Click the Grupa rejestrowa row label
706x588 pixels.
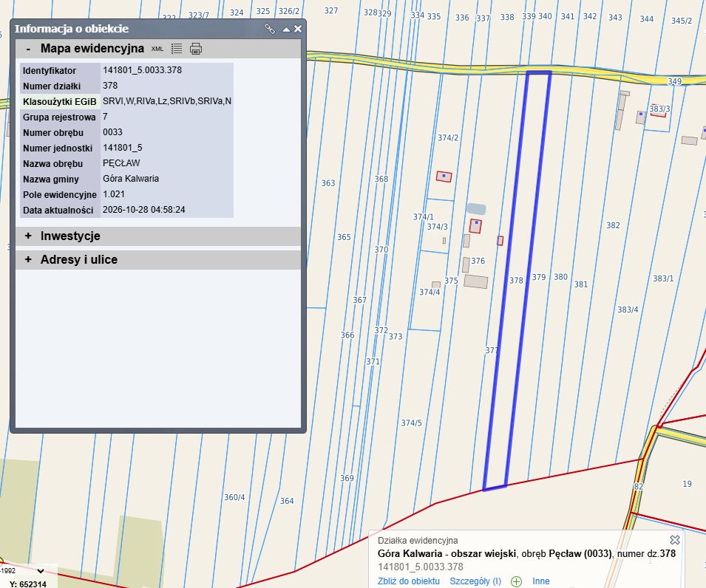(x=59, y=117)
